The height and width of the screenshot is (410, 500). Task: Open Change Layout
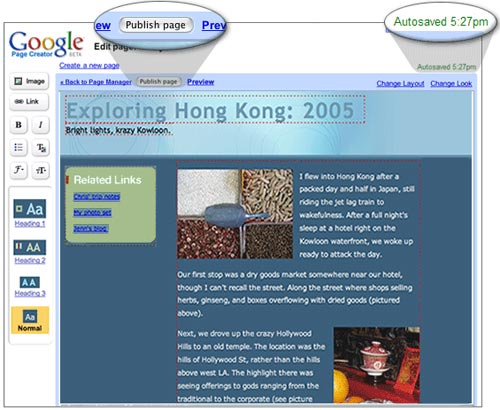[400, 83]
